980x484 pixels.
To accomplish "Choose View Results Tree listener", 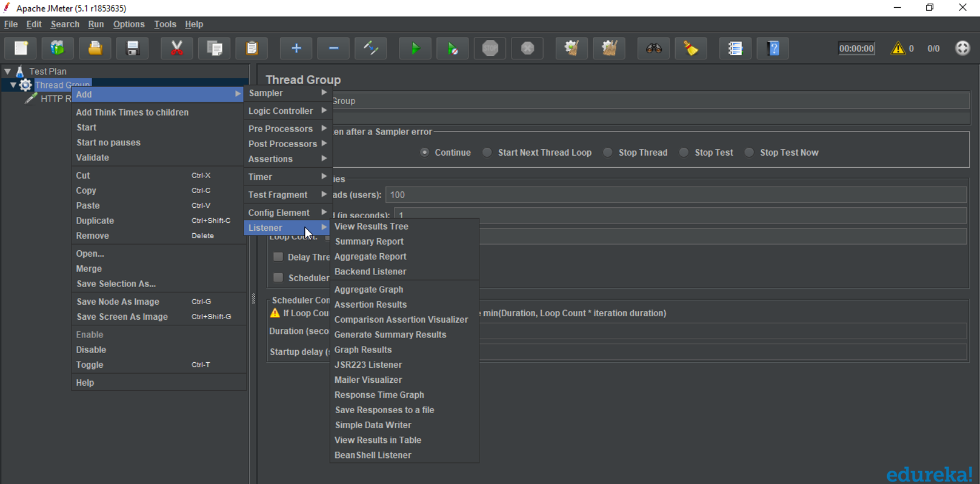I will 371,227.
